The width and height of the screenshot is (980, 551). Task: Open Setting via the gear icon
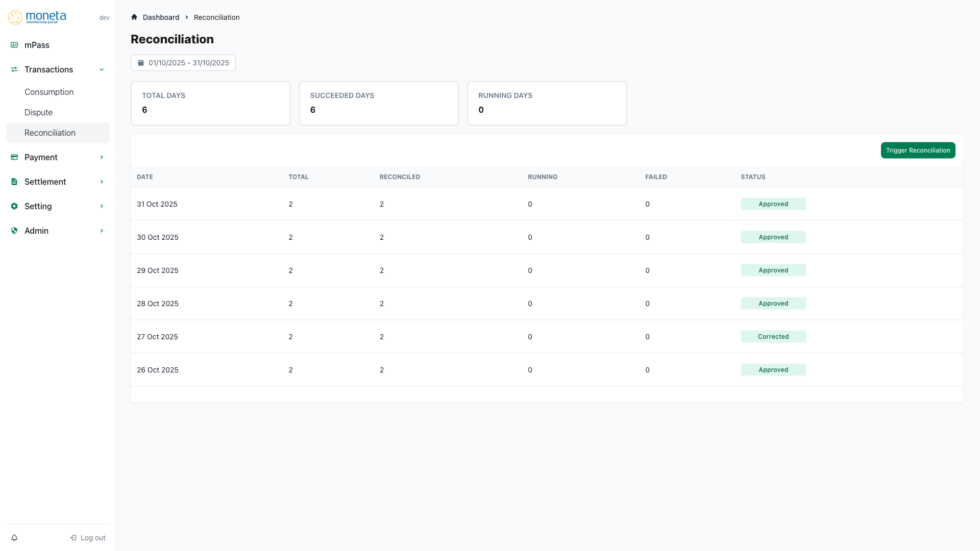pos(14,206)
